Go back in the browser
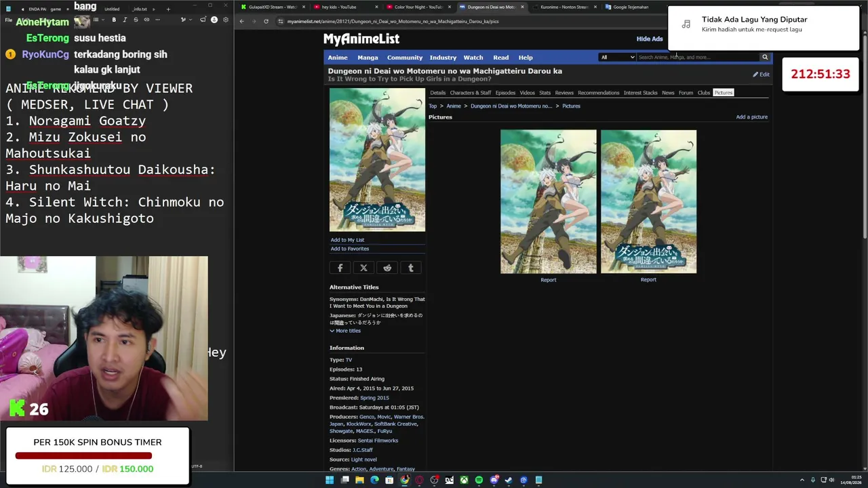Image resolution: width=868 pixels, height=488 pixels. [241, 21]
